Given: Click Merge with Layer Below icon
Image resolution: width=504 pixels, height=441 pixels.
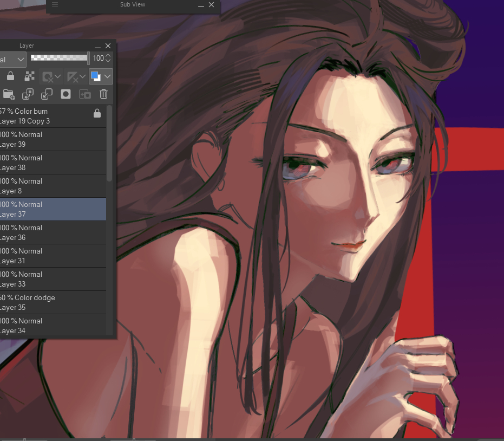Looking at the screenshot, I should coord(47,94).
